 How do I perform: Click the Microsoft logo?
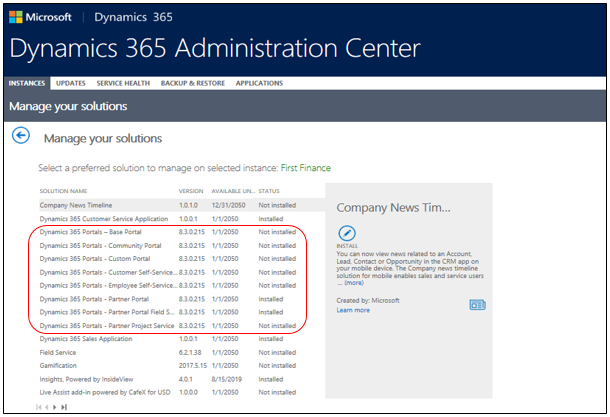coord(16,17)
